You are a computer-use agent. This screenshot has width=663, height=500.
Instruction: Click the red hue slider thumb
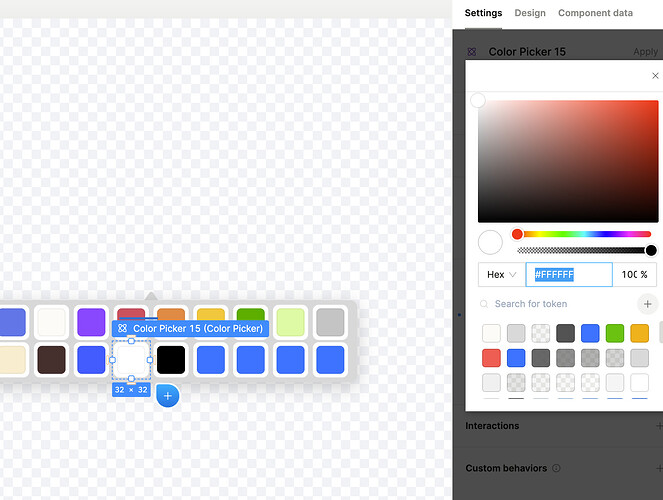[517, 234]
